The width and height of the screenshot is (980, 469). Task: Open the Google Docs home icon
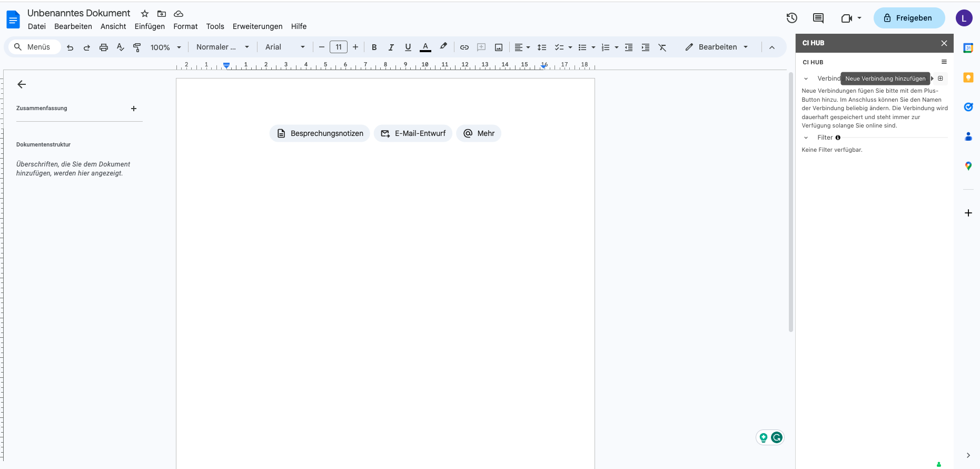point(13,19)
